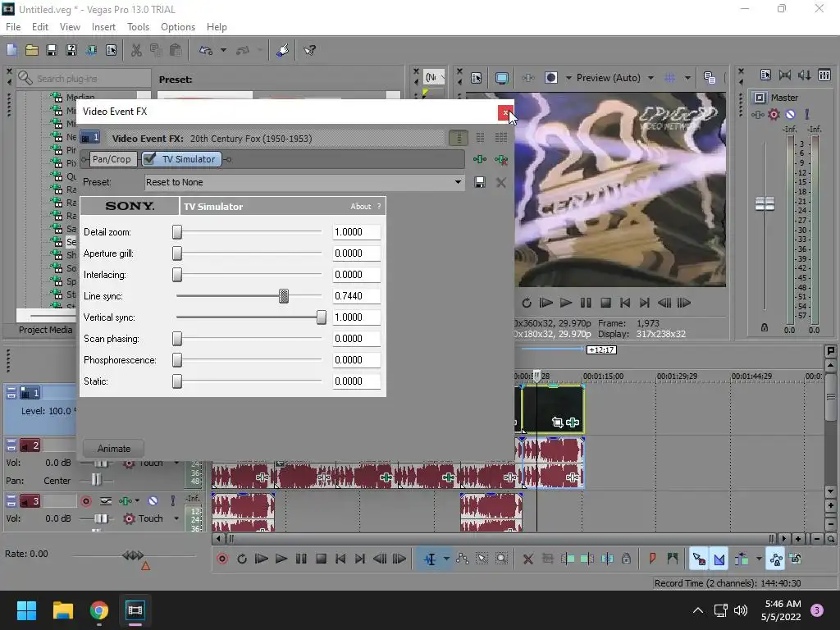Screen dimensions: 840x630
Task: Toggle Enable Snapping in bottom toolbar
Action: tap(699, 559)
